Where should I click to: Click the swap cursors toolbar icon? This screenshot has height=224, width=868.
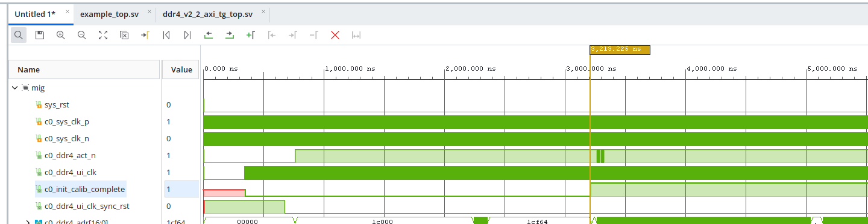pyautogui.click(x=313, y=35)
